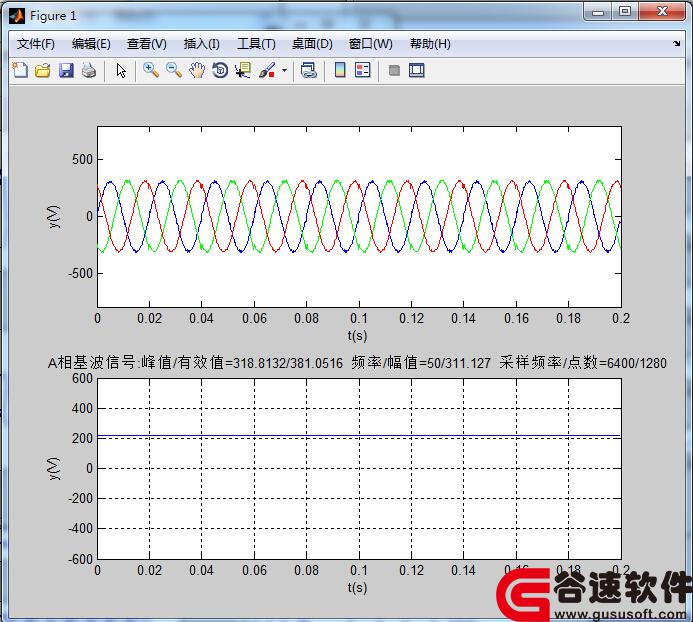Image resolution: width=693 pixels, height=622 pixels.
Task: Close the Figure 1 window
Action: (662, 11)
